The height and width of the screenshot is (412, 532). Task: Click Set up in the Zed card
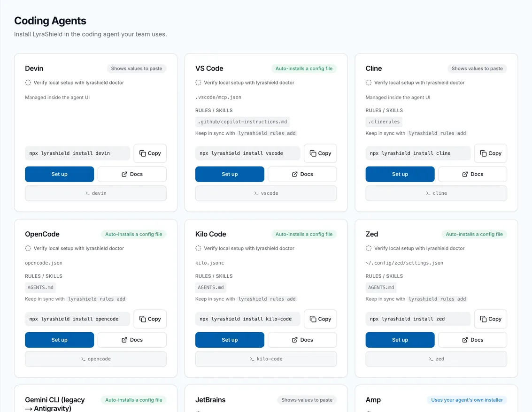[x=400, y=340]
